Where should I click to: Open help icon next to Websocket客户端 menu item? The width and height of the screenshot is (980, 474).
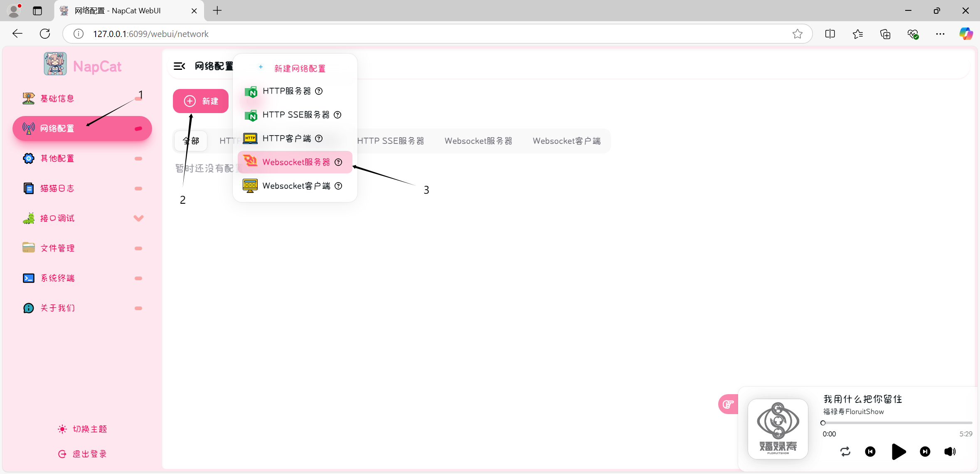(x=338, y=186)
